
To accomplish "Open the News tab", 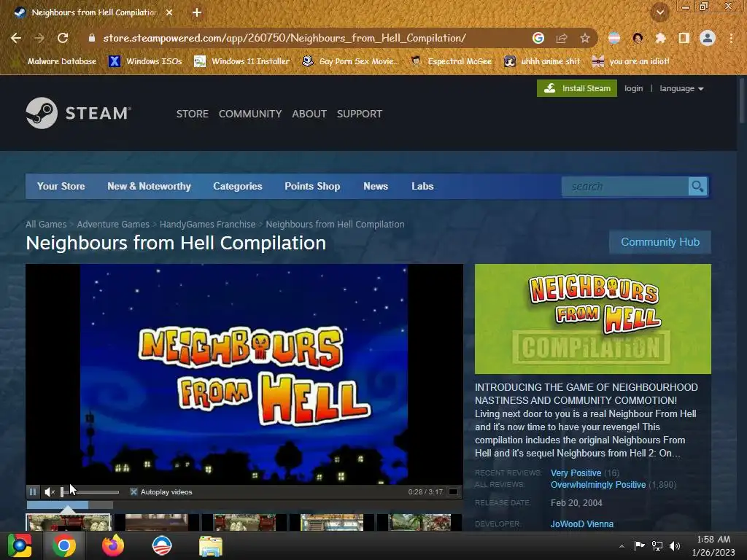I will pos(376,186).
